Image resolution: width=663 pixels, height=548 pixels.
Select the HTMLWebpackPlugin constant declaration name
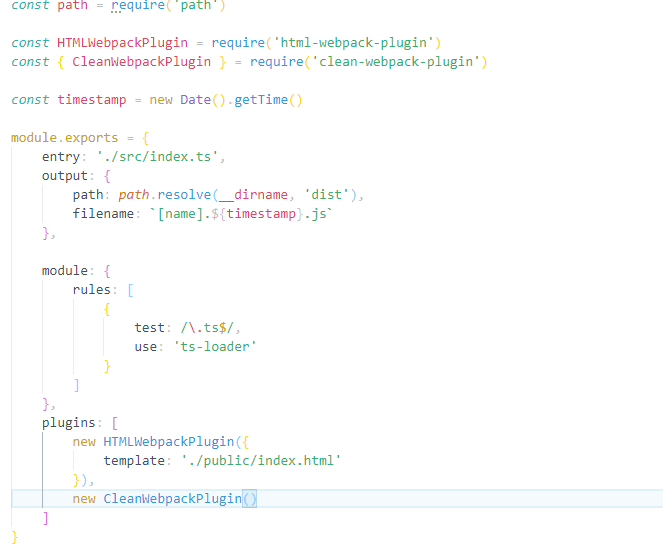(x=122, y=43)
